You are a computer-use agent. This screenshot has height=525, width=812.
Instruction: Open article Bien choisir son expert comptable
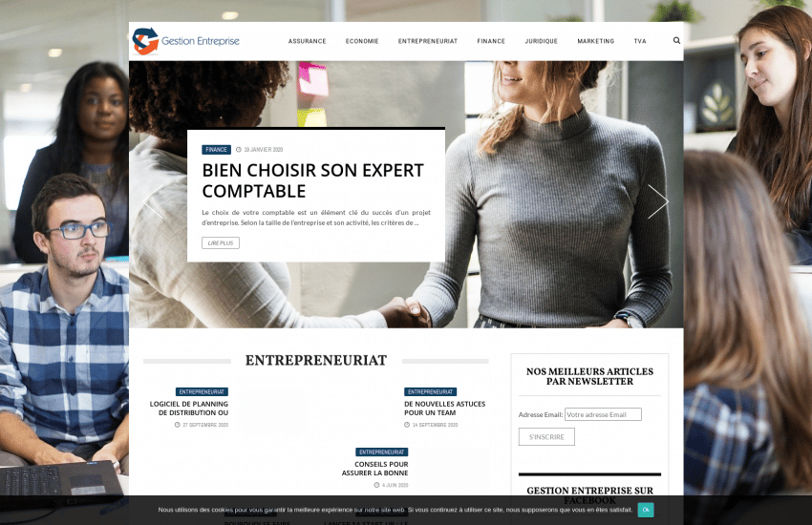[x=312, y=180]
